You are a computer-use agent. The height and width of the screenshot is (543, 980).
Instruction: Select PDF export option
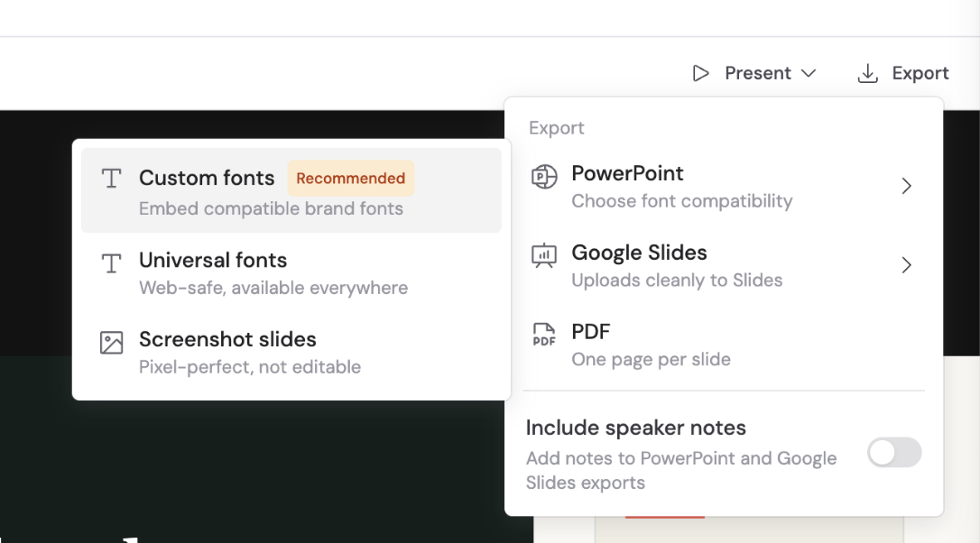click(x=723, y=345)
